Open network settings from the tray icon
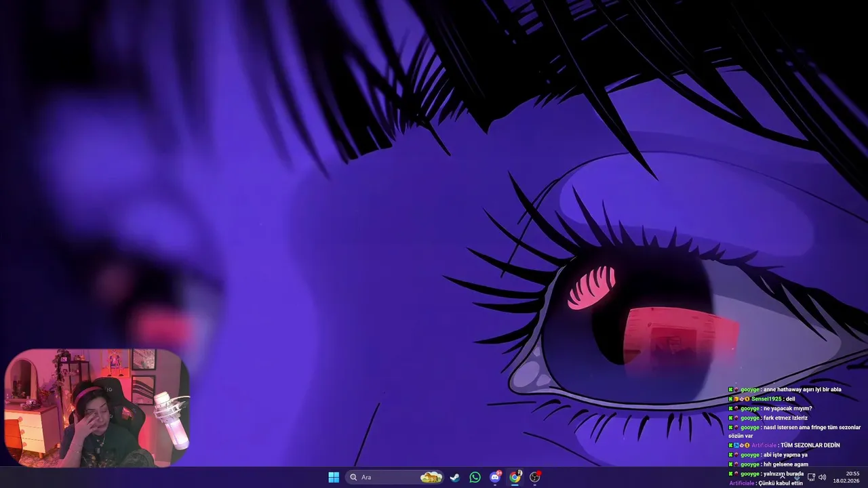 click(810, 477)
